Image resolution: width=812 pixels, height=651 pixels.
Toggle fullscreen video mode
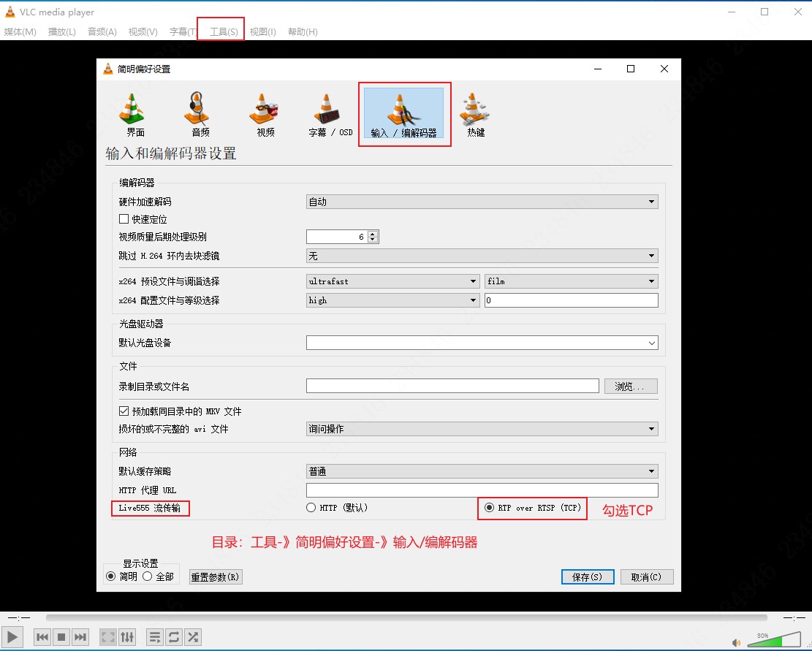[x=108, y=637]
